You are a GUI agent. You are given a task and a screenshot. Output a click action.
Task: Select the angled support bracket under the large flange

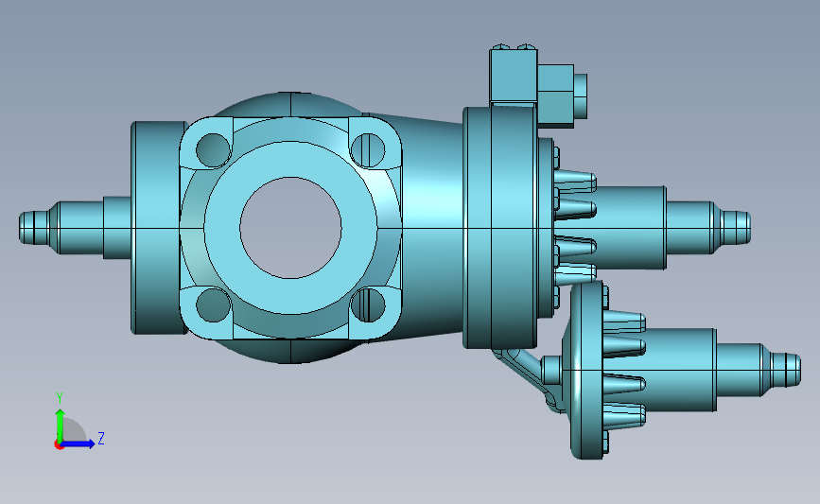click(x=528, y=376)
